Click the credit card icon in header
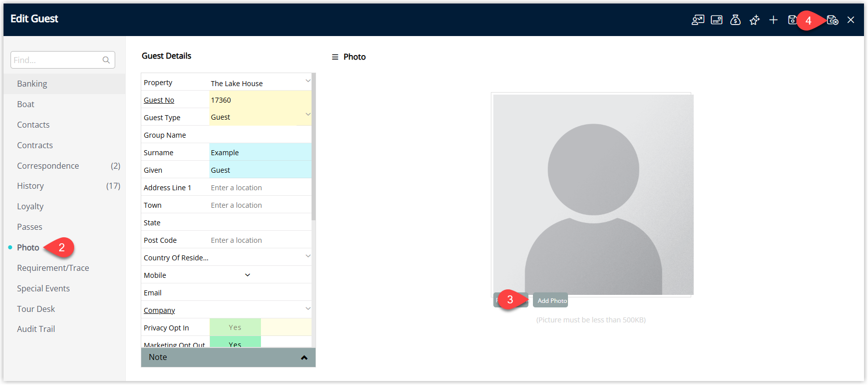 (717, 20)
